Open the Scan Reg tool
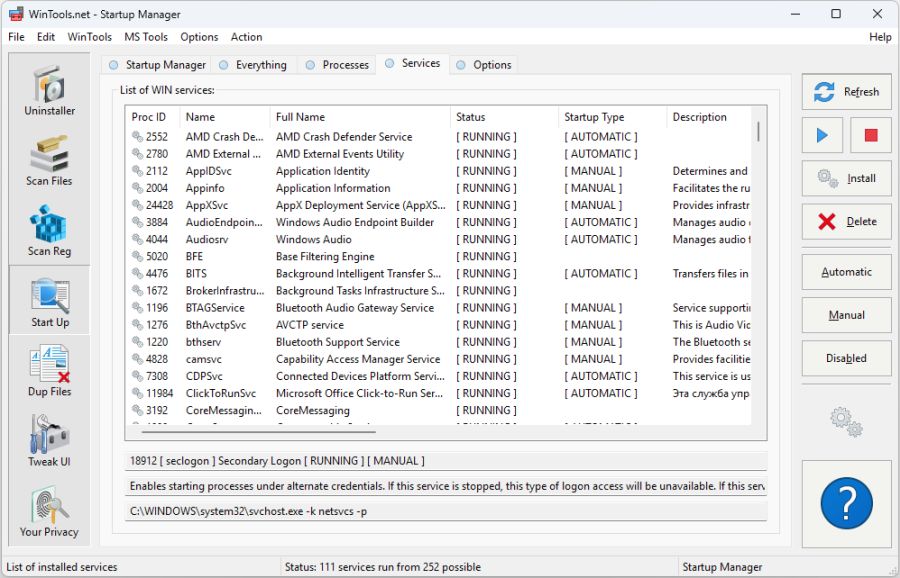Image resolution: width=900 pixels, height=578 pixels. (48, 230)
